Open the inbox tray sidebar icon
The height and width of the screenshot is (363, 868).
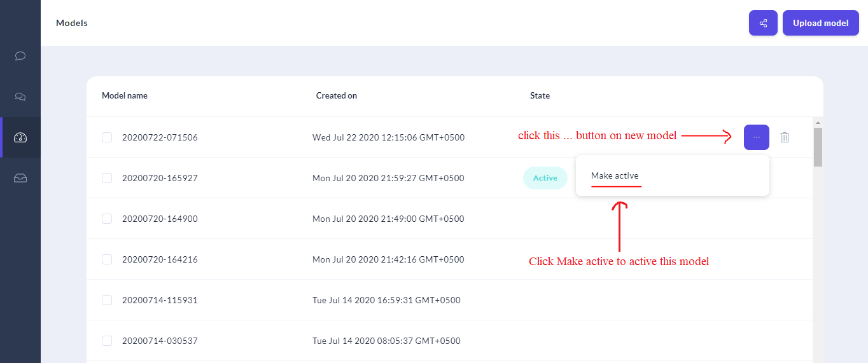click(20, 178)
